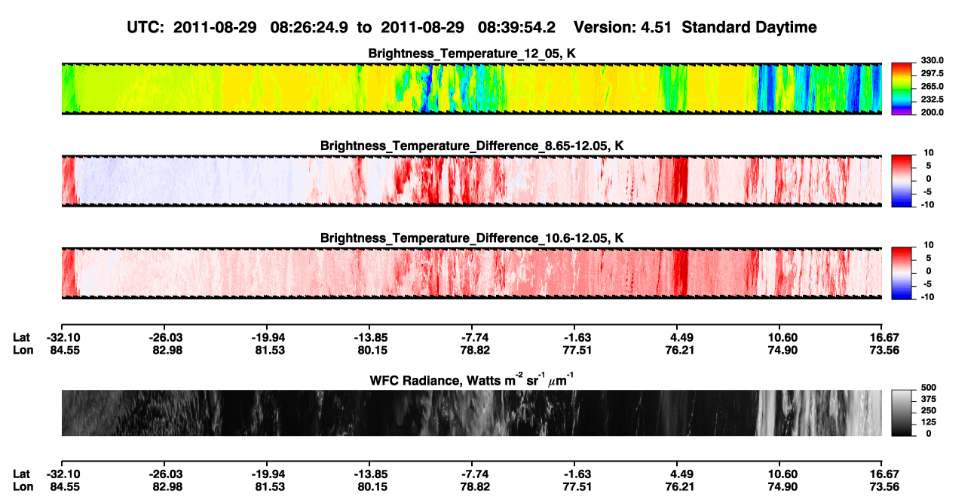Click the 'WFC Radiance, Watts' panel title
Viewport: 980px width, 503px height.
471,379
